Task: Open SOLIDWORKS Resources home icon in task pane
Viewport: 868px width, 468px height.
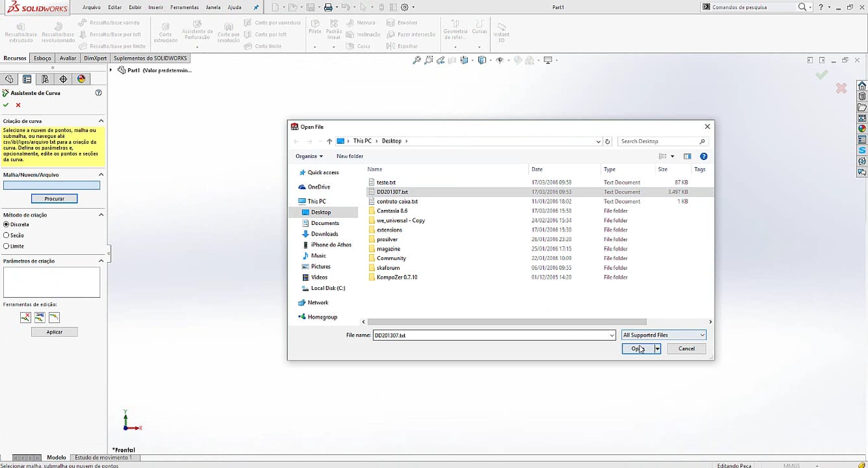Action: tap(862, 86)
